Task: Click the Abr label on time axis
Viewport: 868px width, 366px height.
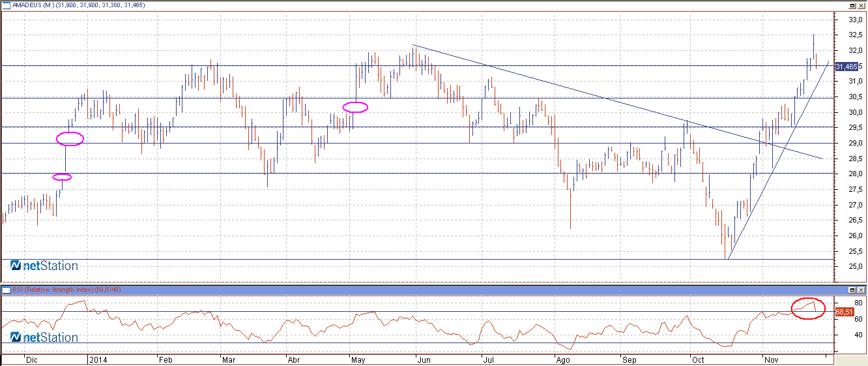Action: pyautogui.click(x=294, y=359)
